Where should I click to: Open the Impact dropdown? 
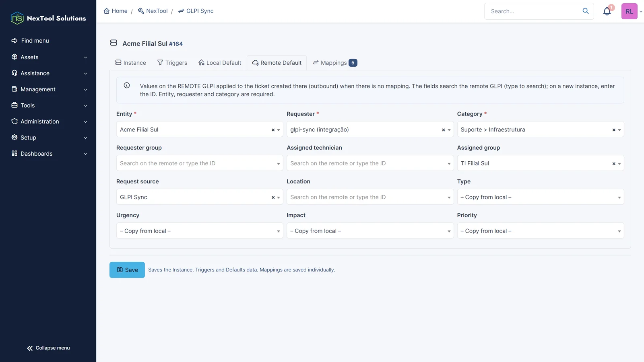pyautogui.click(x=370, y=231)
